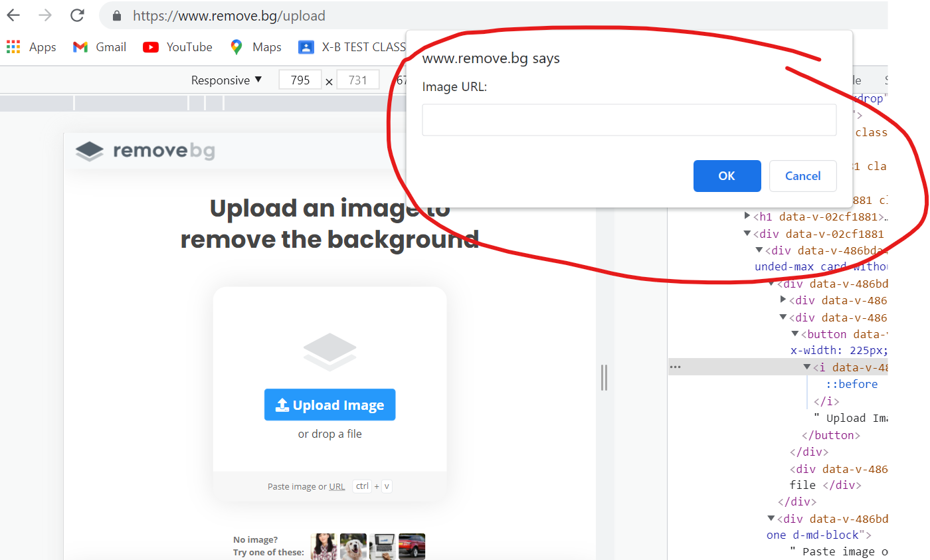Viewport: 930px width, 560px height.
Task: Click the 'Upload an image to remove the background' heading
Action: pyautogui.click(x=329, y=224)
